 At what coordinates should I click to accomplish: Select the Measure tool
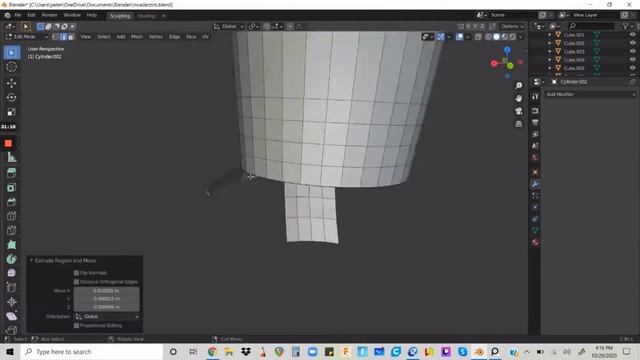[11, 158]
